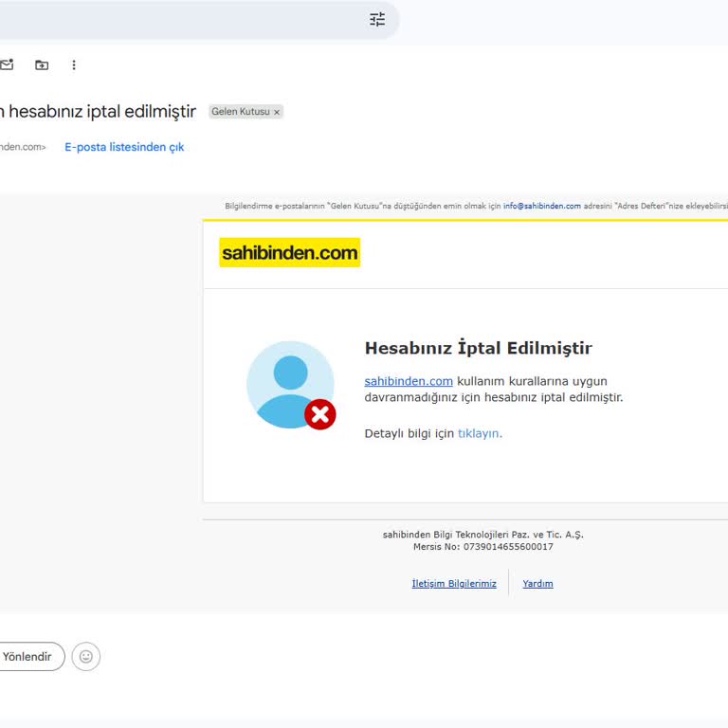
Task: Click the sahibinden Bilgi Teknolojileri Paz. ve Tic. A.Ş. text
Action: coord(482,535)
